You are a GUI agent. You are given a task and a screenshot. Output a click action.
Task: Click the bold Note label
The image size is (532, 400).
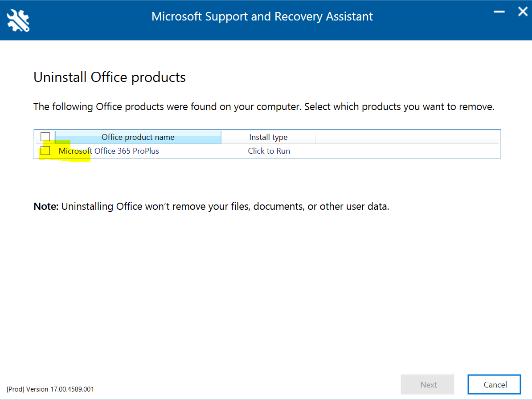pos(46,207)
